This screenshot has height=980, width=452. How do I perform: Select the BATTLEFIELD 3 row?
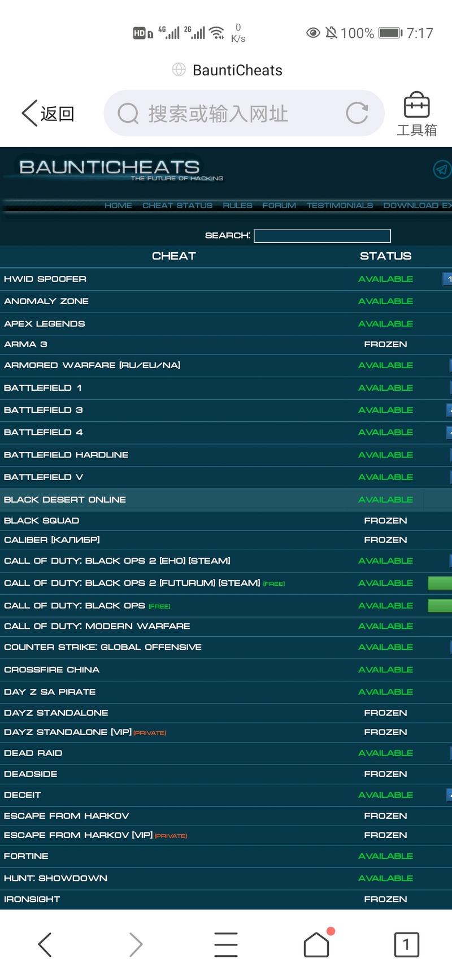226,410
